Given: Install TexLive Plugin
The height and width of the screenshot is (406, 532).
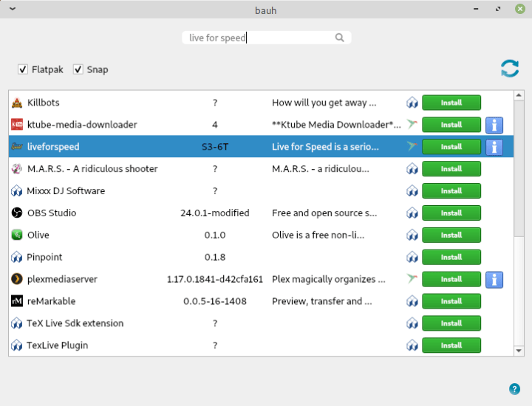Looking at the screenshot, I should tap(451, 345).
